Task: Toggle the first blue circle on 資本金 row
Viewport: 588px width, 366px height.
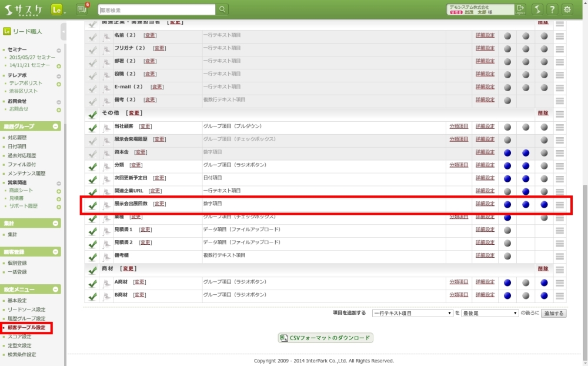Action: coord(507,153)
